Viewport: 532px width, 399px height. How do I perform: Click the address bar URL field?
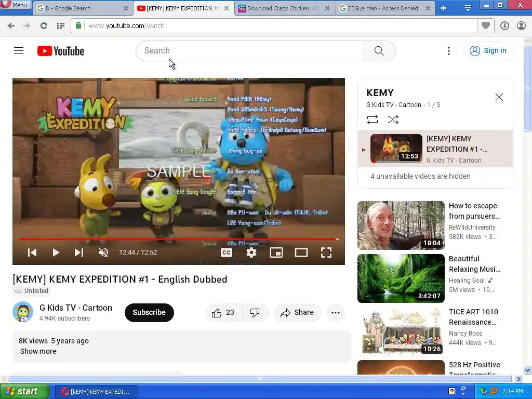click(280, 26)
